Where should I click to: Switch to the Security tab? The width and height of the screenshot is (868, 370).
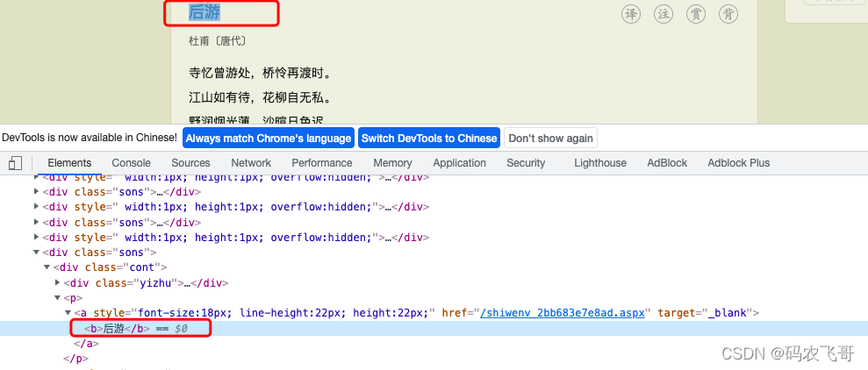[x=526, y=162]
